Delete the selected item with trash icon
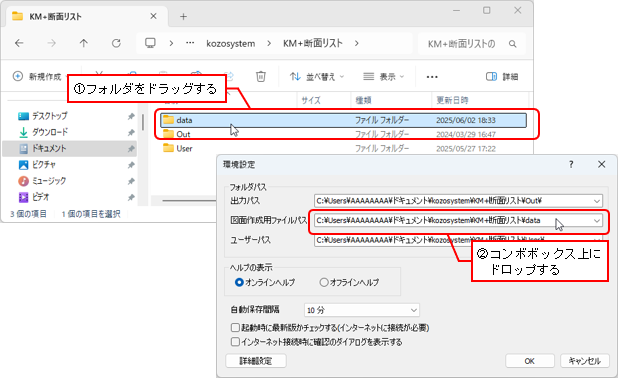Viewport: 618px width, 378px height. tap(261, 76)
